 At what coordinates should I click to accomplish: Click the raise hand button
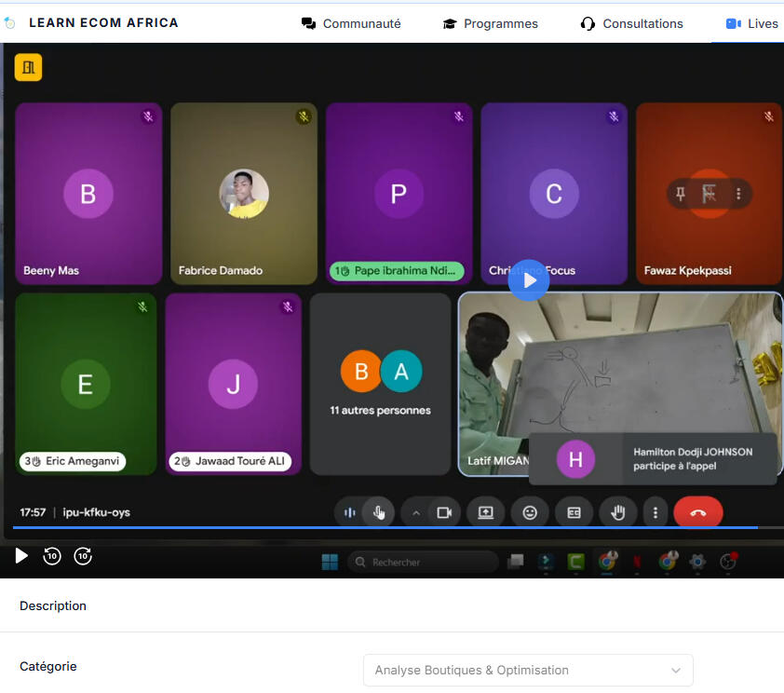coord(618,513)
